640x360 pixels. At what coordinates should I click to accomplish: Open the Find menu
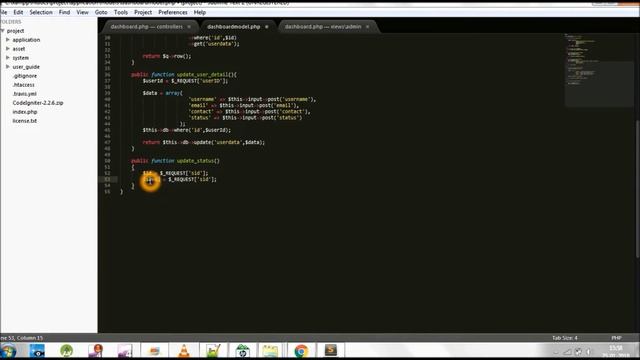coord(64,12)
